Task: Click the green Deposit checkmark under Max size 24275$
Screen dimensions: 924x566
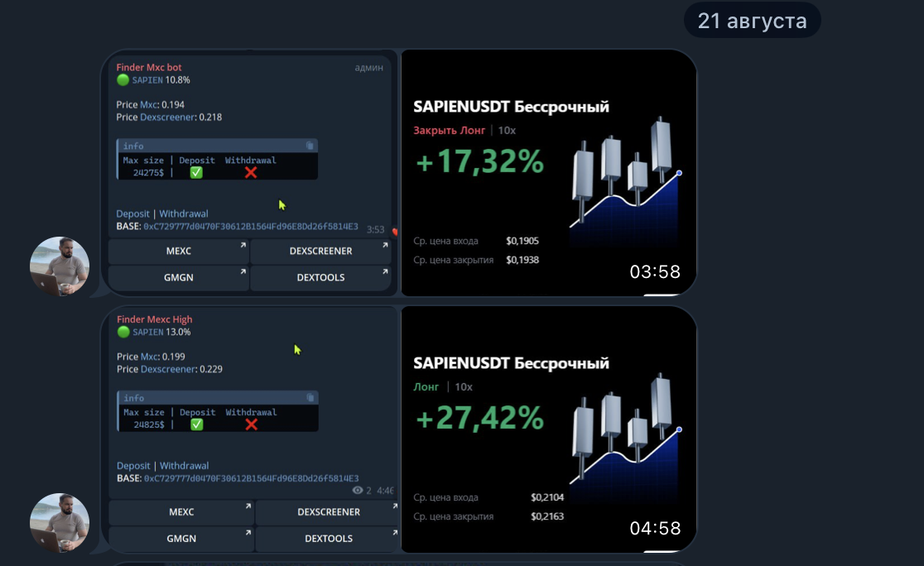Action: (x=196, y=172)
